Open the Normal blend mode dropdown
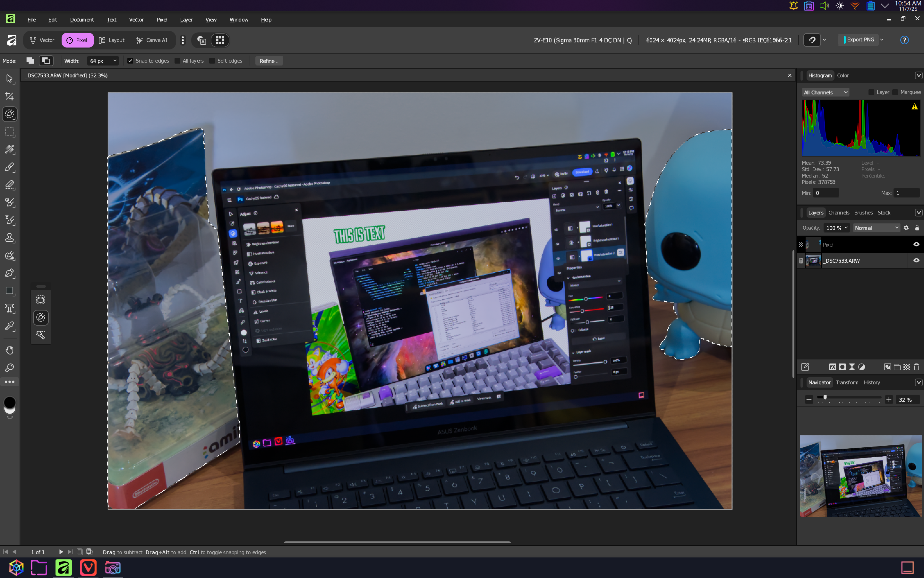 (x=876, y=228)
